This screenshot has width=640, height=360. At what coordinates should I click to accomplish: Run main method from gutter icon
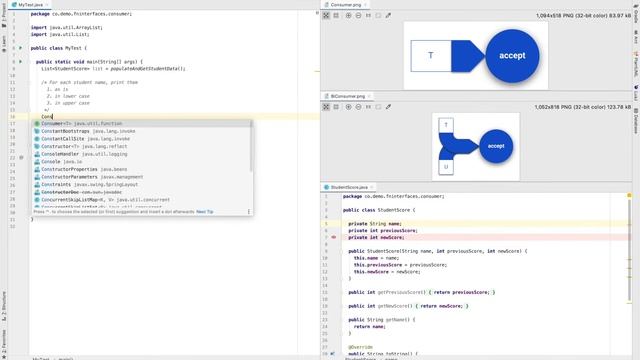20,62
